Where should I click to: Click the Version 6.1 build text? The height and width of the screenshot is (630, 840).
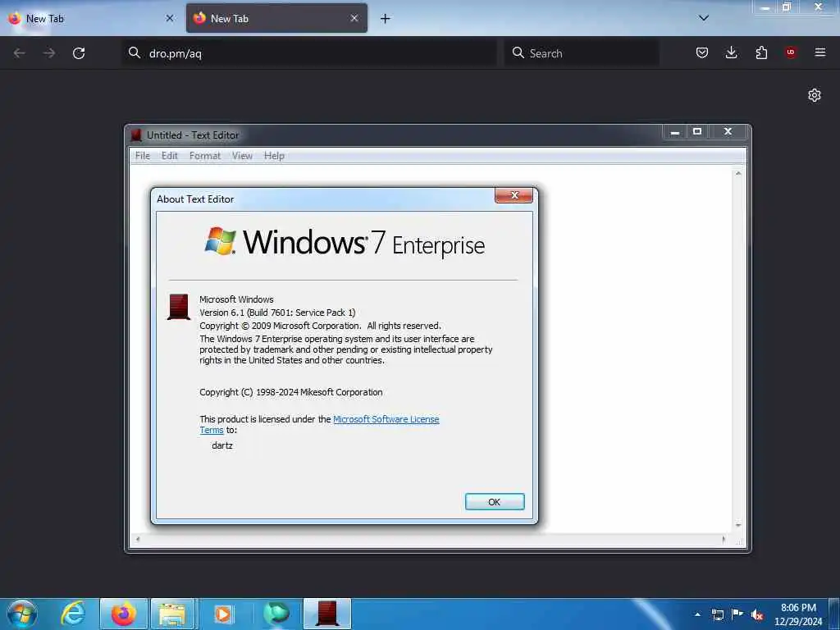click(277, 313)
